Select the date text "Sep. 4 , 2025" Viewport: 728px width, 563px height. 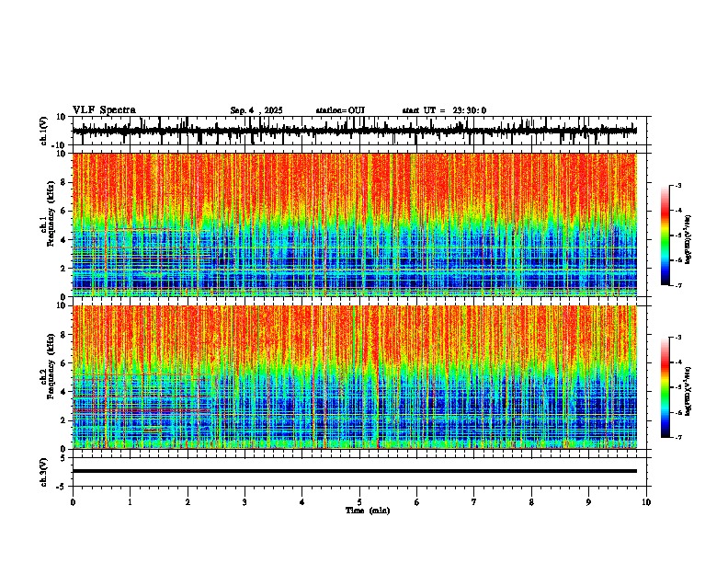tap(256, 110)
